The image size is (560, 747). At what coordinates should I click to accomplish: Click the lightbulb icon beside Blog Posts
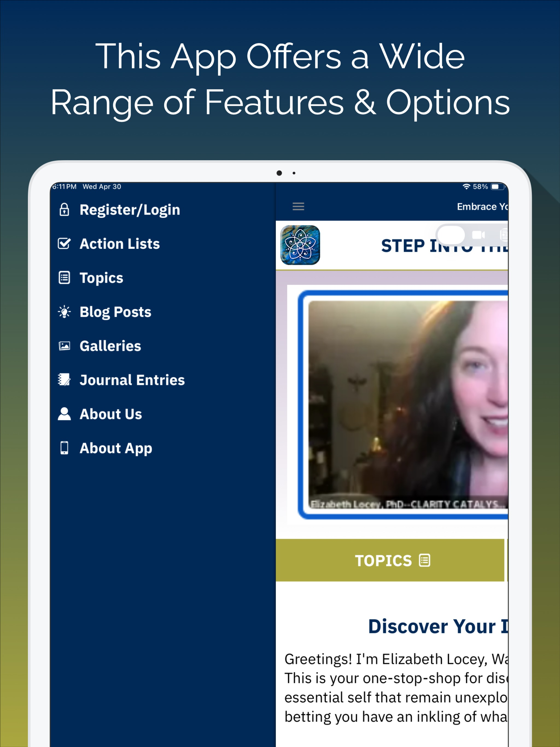click(64, 312)
